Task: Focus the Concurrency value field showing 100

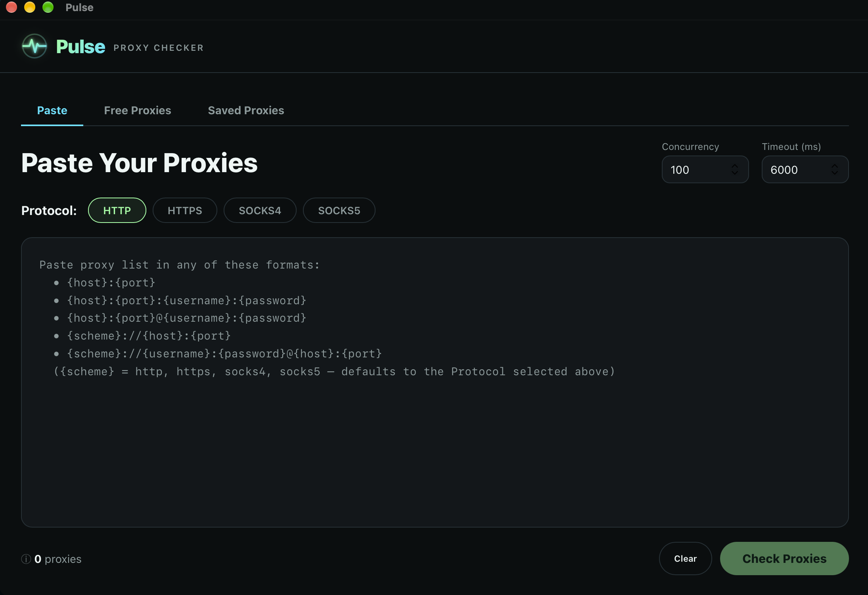Action: tap(705, 169)
